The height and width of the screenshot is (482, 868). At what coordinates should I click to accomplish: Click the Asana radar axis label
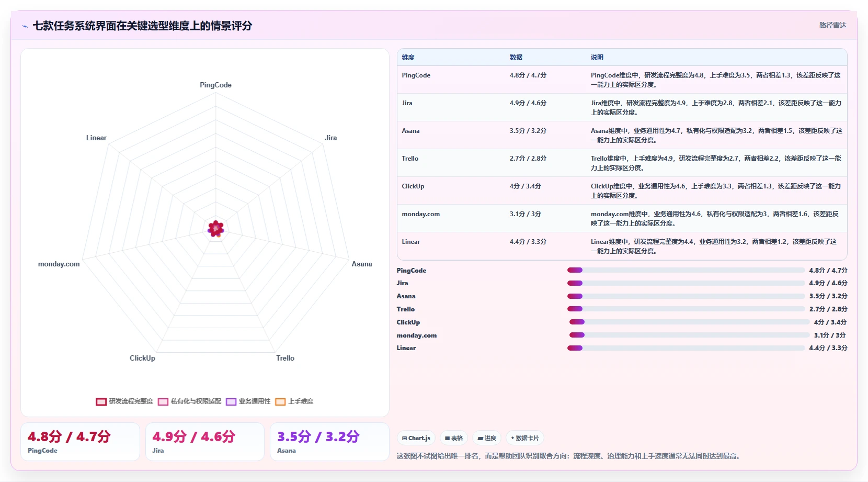pyautogui.click(x=362, y=264)
